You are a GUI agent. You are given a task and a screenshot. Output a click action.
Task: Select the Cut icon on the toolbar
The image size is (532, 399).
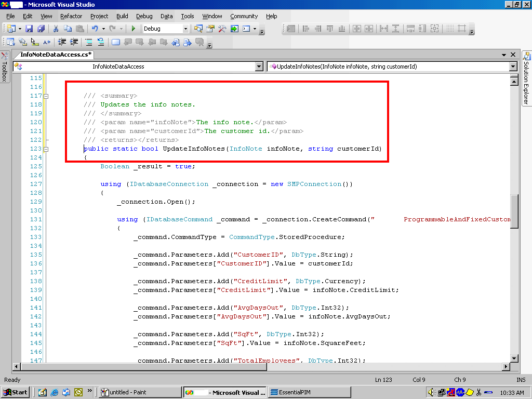click(55, 29)
